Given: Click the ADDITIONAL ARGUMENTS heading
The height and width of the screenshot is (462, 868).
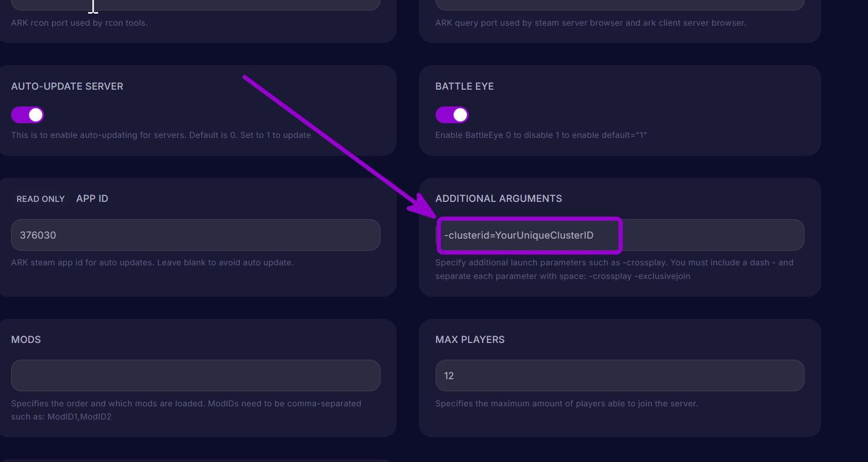Looking at the screenshot, I should pos(499,199).
